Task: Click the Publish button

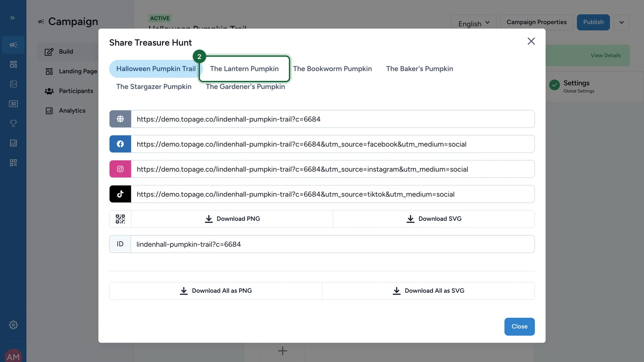Action: pos(593,22)
